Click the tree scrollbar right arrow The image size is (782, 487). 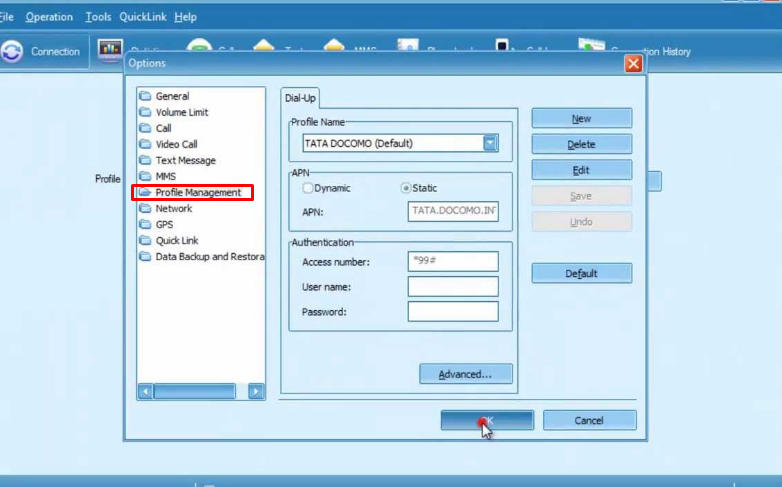point(256,392)
